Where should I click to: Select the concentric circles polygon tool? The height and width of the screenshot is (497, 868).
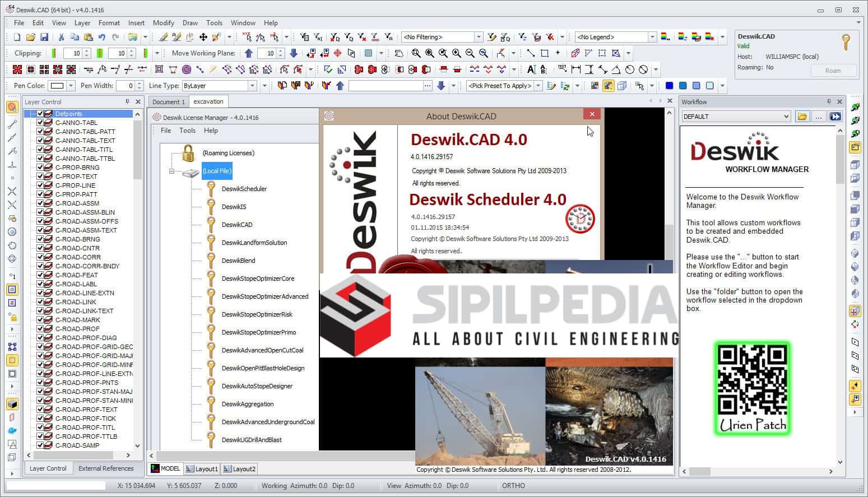tap(187, 69)
